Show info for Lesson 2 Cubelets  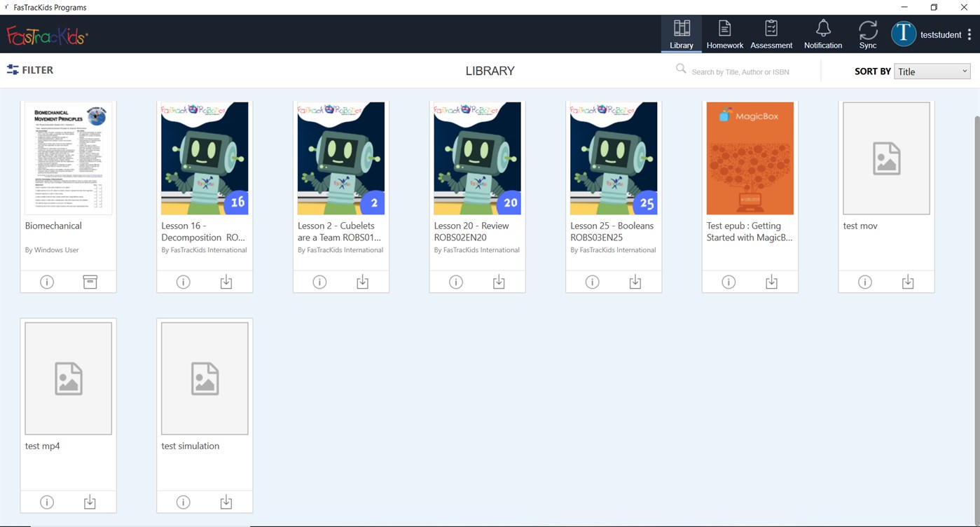[319, 282]
